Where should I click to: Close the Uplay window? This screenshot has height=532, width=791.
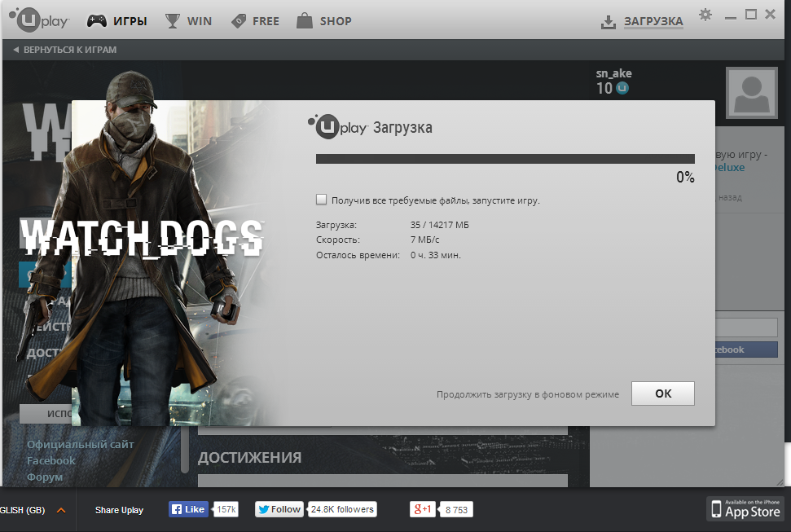tap(771, 14)
